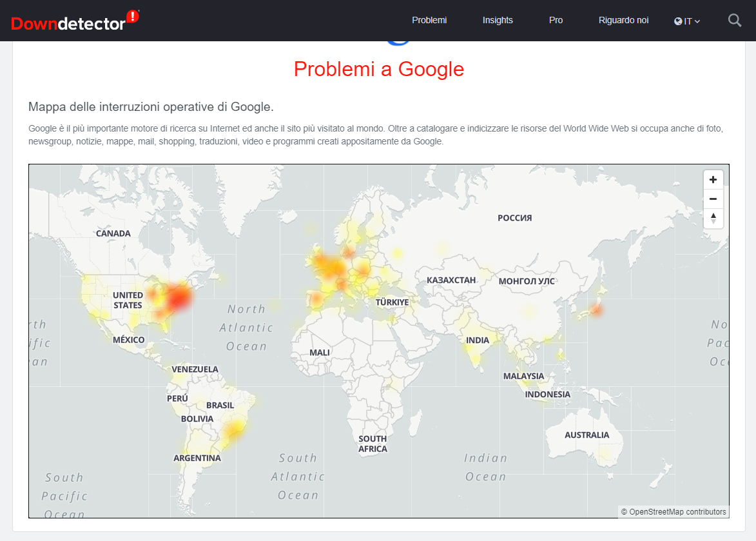Select the map pitch control icon below zoom buttons

coord(713,219)
